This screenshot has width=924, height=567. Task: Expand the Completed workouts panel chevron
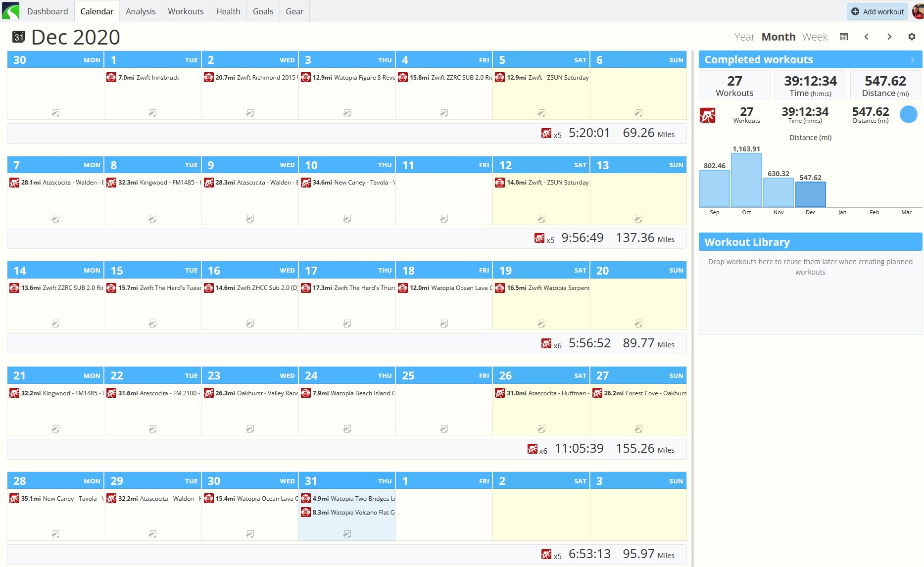point(913,60)
